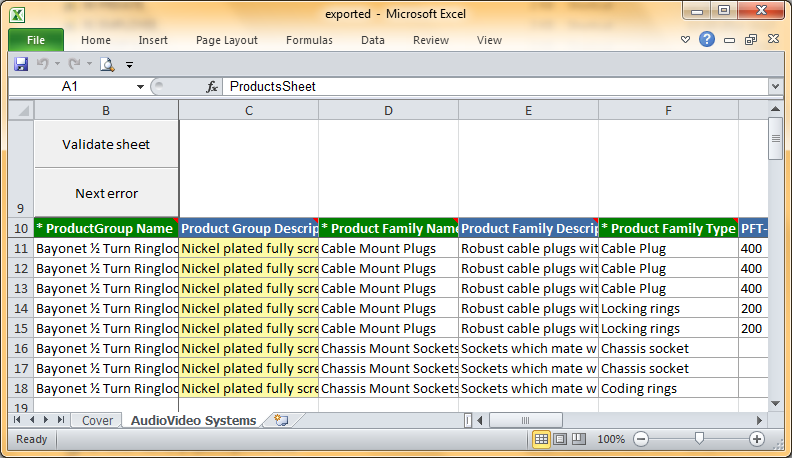Open Customize Quick Access Toolbar dropdown
Screen dimensions: 793x458
pos(129,65)
